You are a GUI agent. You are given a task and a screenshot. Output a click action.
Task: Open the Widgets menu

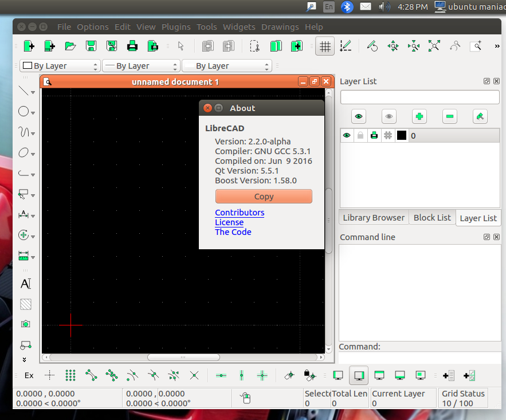click(x=239, y=27)
